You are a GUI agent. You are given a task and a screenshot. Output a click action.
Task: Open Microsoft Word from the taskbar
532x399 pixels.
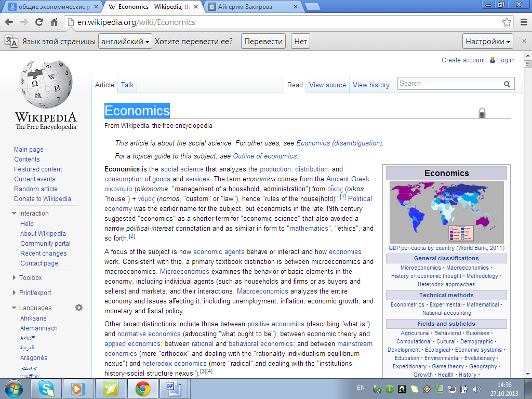click(173, 389)
